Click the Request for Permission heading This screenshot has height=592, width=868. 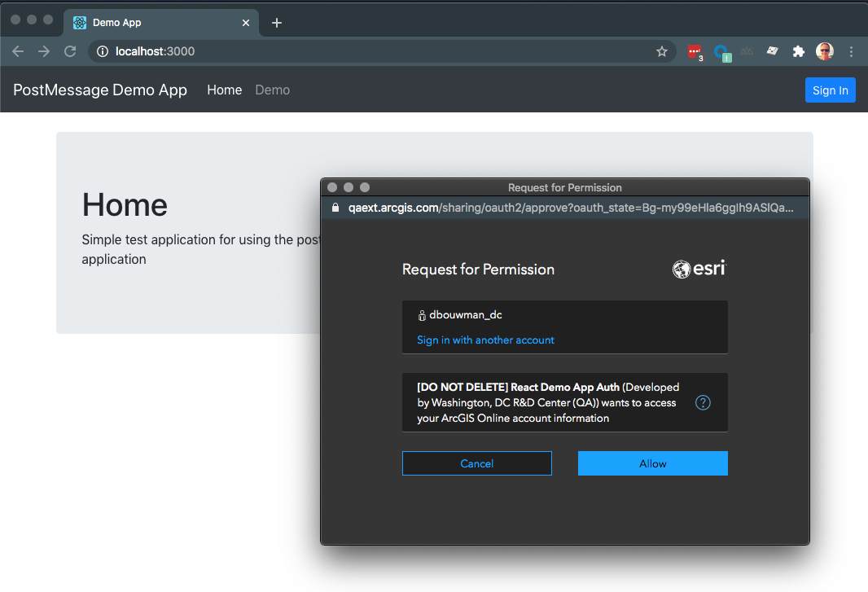tap(478, 270)
